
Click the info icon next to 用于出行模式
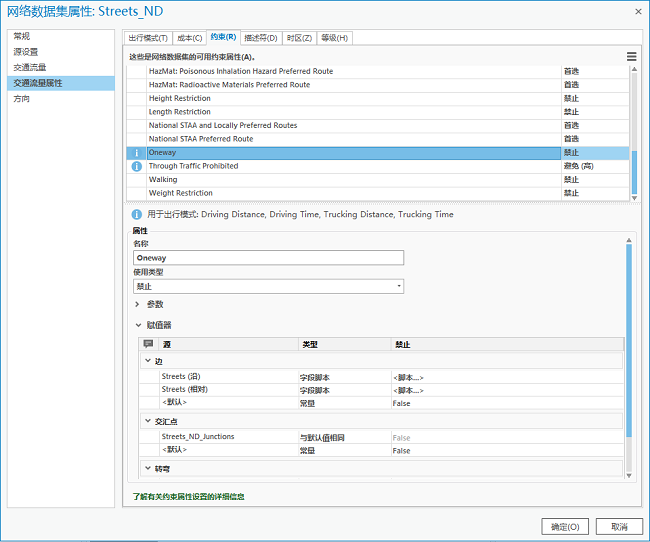(135, 214)
